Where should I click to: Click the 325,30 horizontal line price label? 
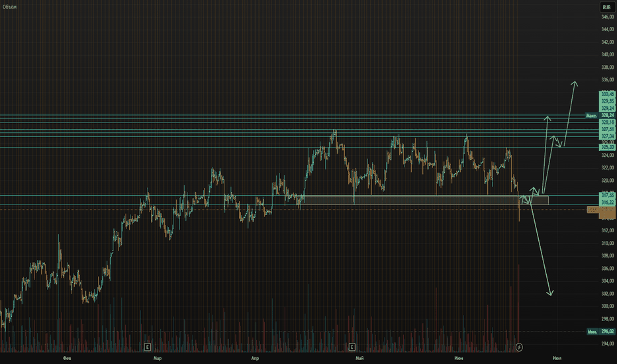(x=607, y=147)
